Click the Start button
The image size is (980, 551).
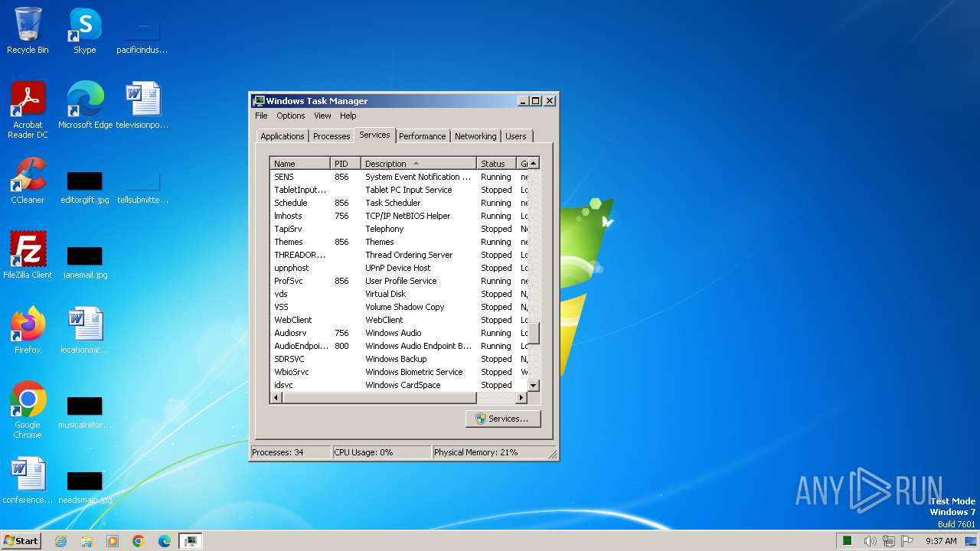(x=21, y=541)
